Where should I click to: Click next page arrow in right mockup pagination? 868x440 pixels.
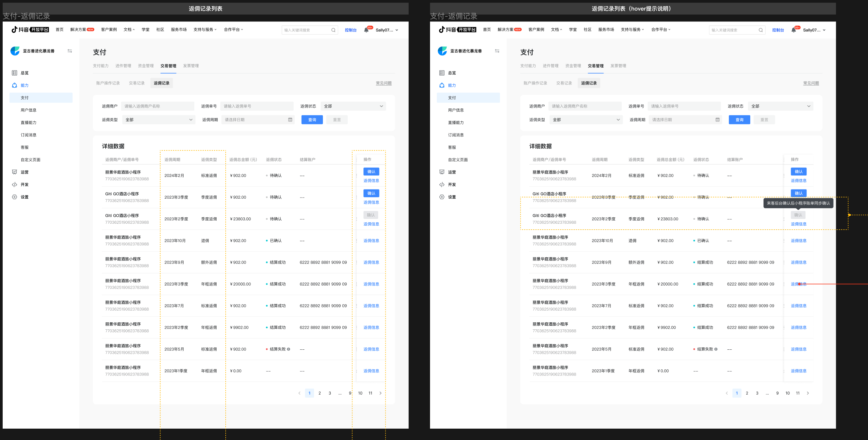coord(808,393)
